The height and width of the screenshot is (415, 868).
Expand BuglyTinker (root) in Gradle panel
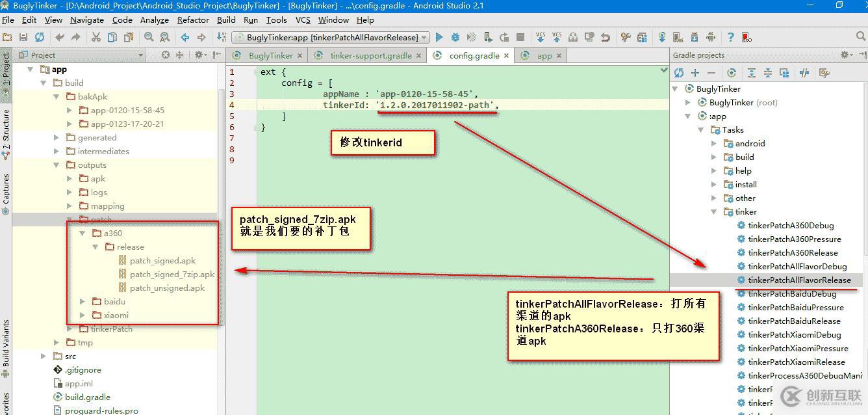(688, 103)
